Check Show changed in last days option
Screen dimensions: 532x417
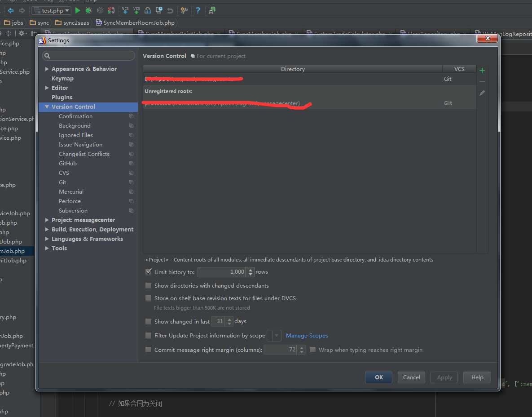pos(148,321)
